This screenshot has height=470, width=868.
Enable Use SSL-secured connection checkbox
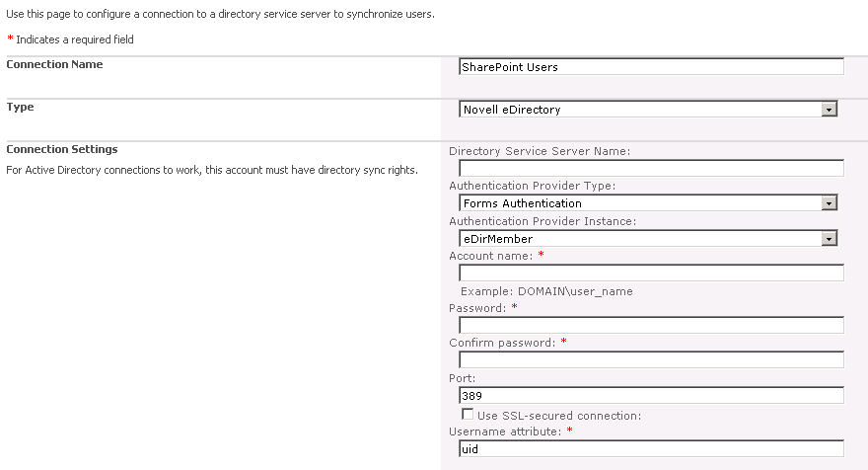[x=468, y=414]
